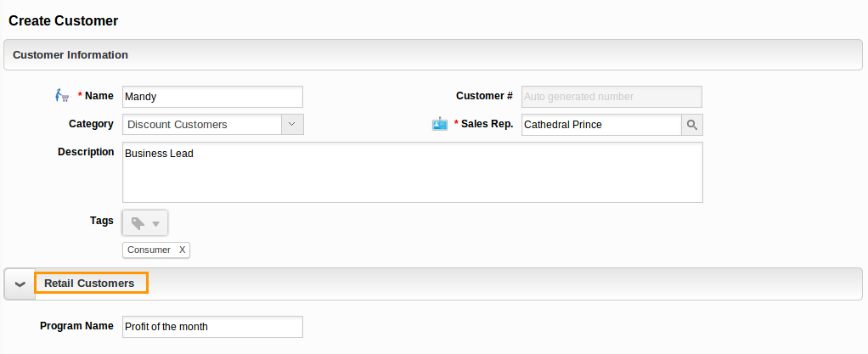Open the Category dropdown arrow

pyautogui.click(x=292, y=125)
